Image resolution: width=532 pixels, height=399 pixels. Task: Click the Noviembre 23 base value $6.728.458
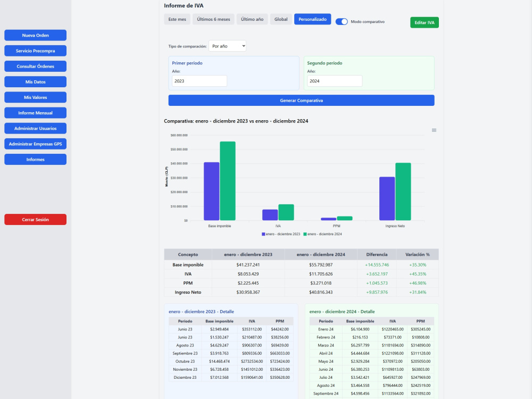(x=219, y=370)
